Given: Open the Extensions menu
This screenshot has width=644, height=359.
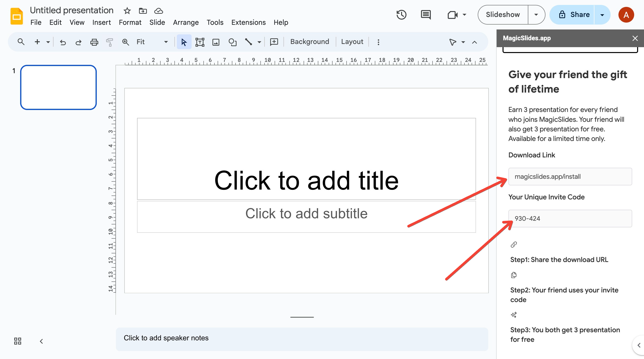Looking at the screenshot, I should coord(248,23).
